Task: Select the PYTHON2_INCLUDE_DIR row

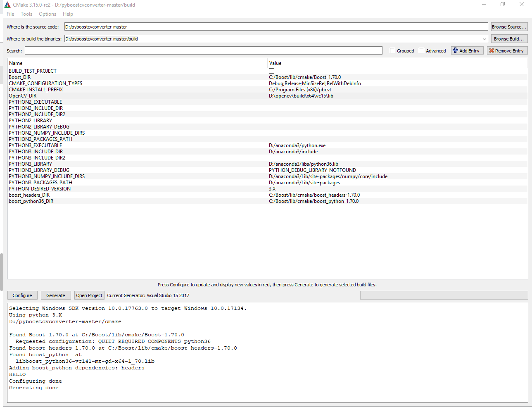Action: pyautogui.click(x=268, y=108)
